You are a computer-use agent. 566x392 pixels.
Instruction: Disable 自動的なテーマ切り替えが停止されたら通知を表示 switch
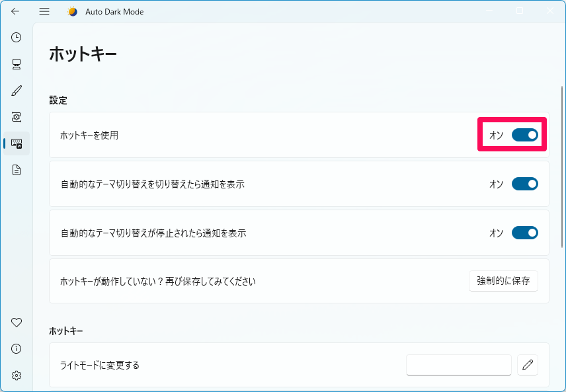click(x=524, y=233)
